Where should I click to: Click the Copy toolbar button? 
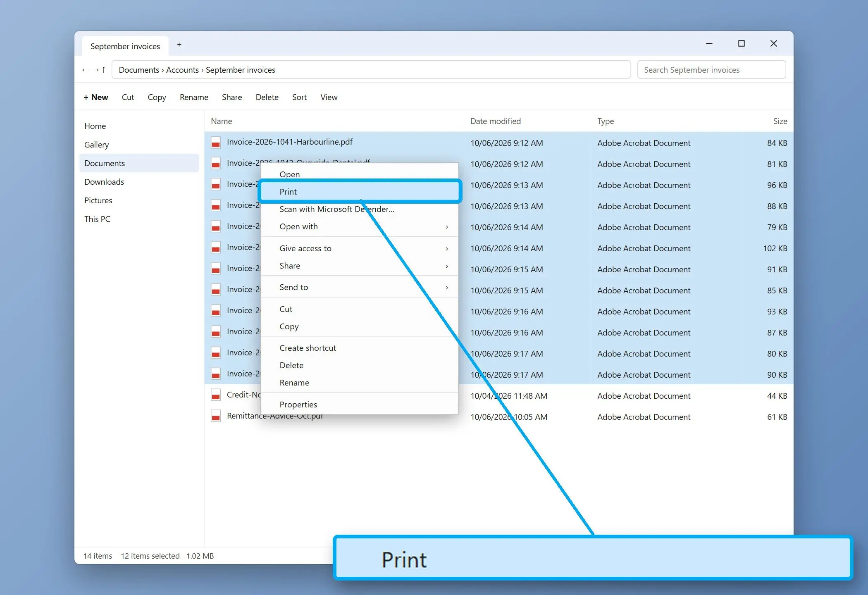coord(157,97)
